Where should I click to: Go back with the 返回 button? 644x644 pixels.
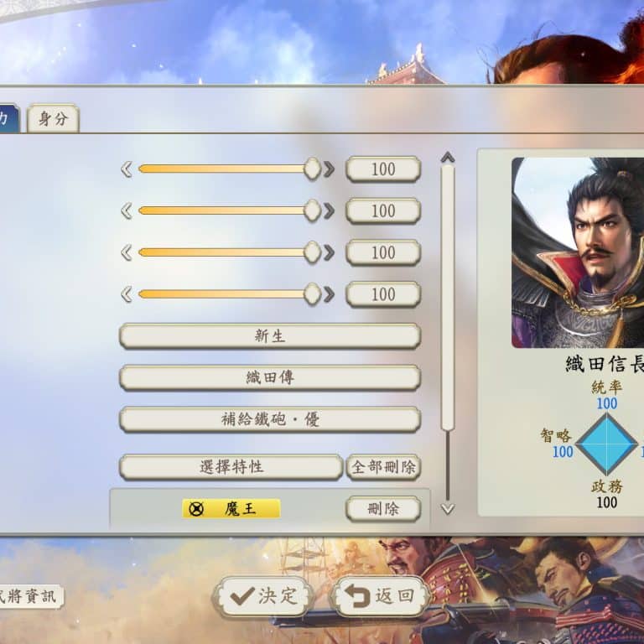380,596
